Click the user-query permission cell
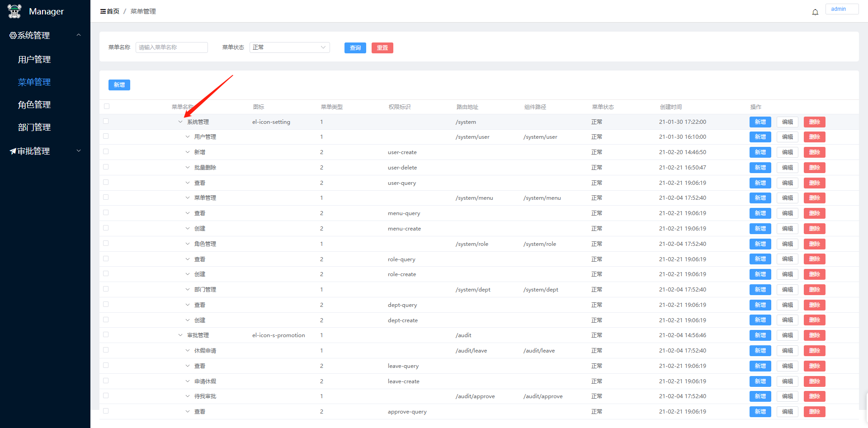The image size is (868, 428). [402, 183]
